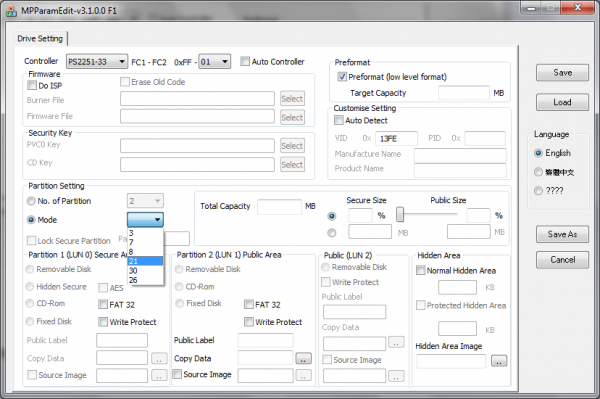The height and width of the screenshot is (399, 600).
Task: Click the Product Name input field
Action: coord(460,170)
